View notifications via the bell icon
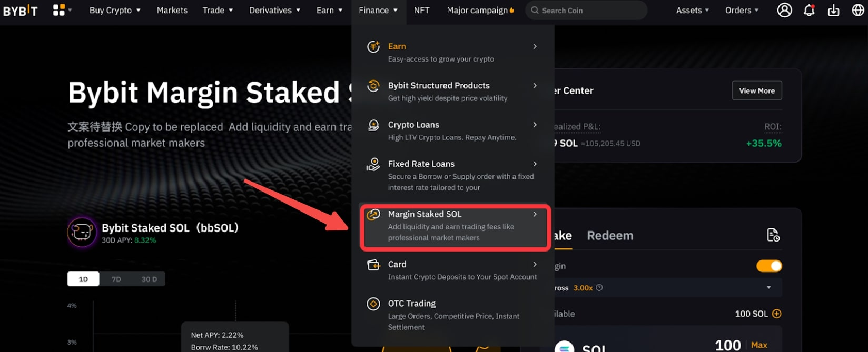Viewport: 868px width, 352px height. pyautogui.click(x=809, y=10)
